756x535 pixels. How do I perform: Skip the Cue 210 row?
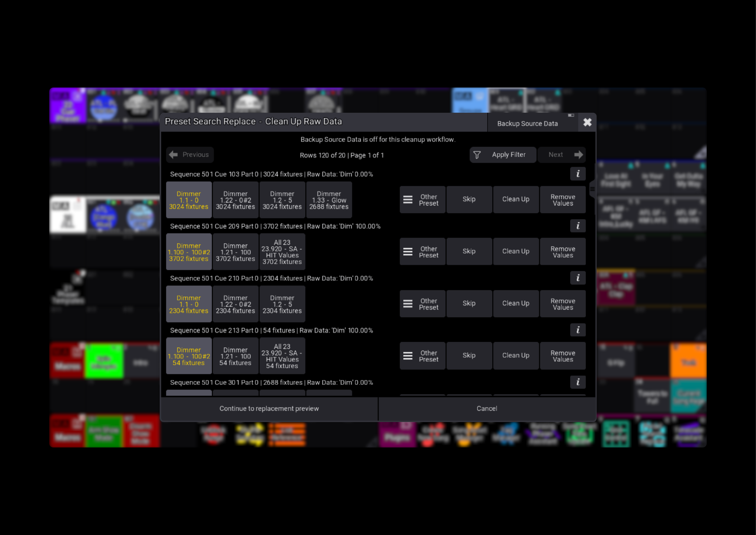click(x=469, y=304)
